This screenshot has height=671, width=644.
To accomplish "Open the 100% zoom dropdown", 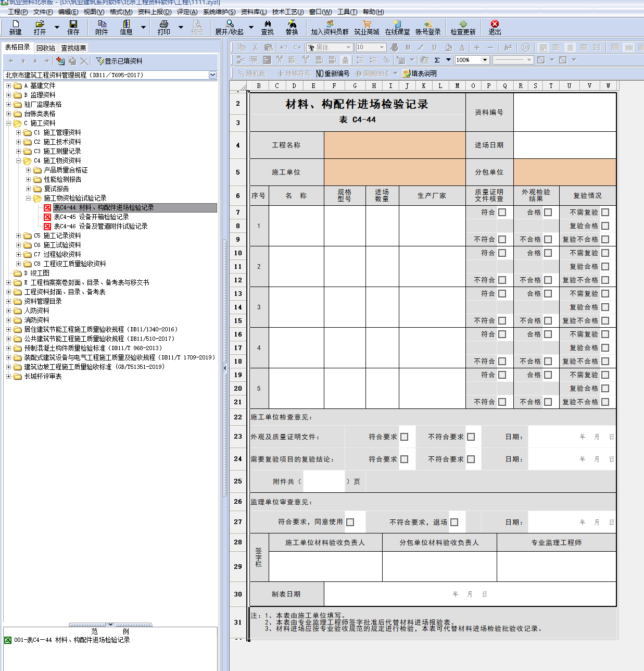I will pyautogui.click(x=485, y=60).
